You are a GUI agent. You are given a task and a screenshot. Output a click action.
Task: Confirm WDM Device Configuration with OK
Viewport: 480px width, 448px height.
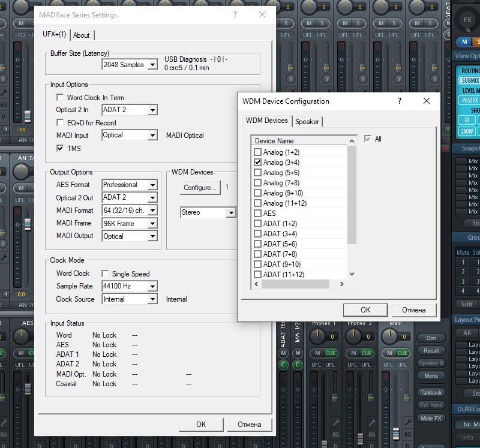[x=365, y=310]
